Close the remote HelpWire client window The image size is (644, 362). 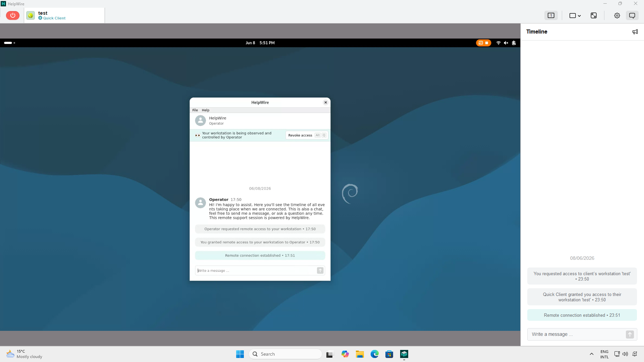(x=325, y=103)
